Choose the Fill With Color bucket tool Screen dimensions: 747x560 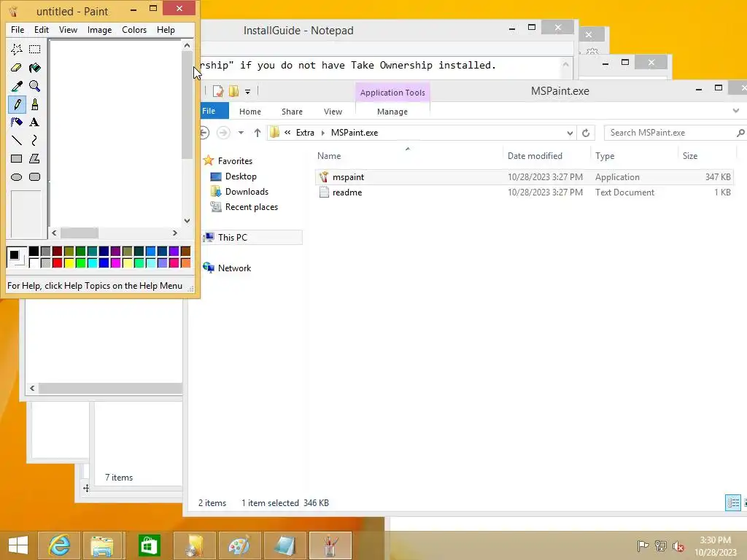click(34, 68)
